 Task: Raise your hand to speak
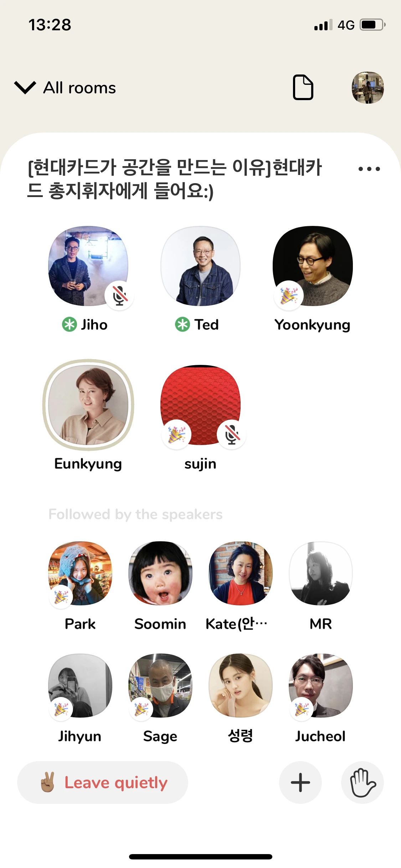pos(363,782)
